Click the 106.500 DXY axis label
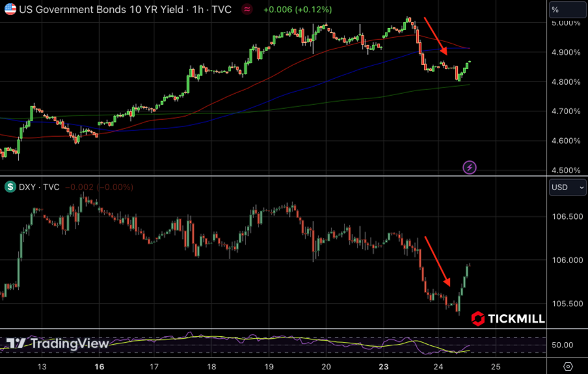The width and height of the screenshot is (588, 374). click(x=567, y=216)
